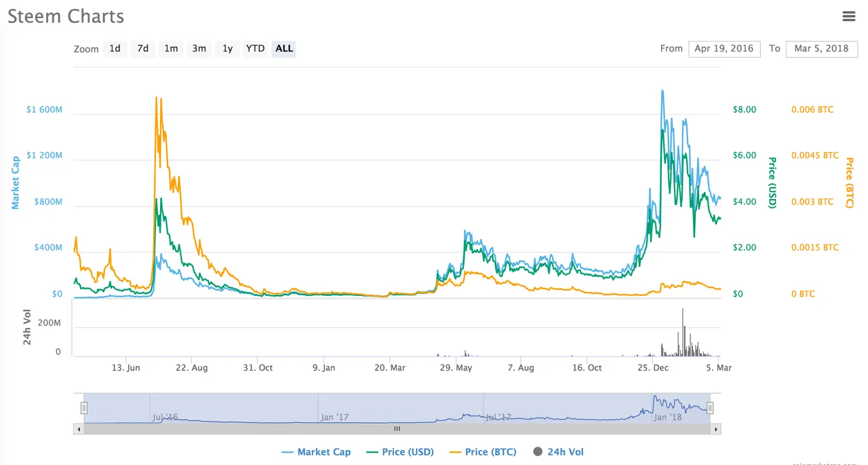Toggle 24h Vol series in legend

(x=558, y=452)
